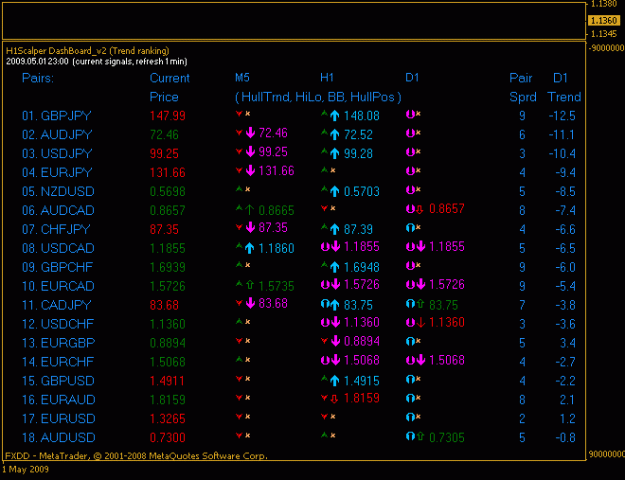The image size is (625, 480).
Task: Select the '01. GBPJPY' pair row label
Action: (x=57, y=116)
